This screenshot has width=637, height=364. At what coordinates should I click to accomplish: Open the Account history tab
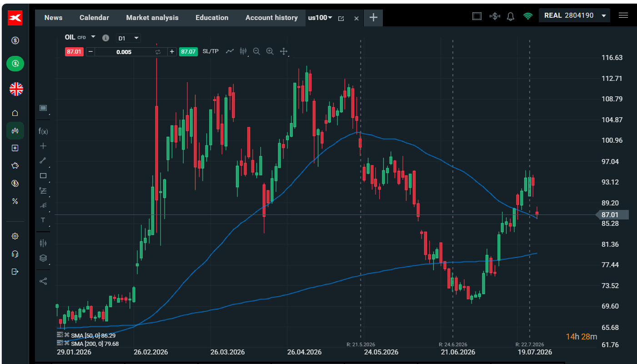pos(271,18)
